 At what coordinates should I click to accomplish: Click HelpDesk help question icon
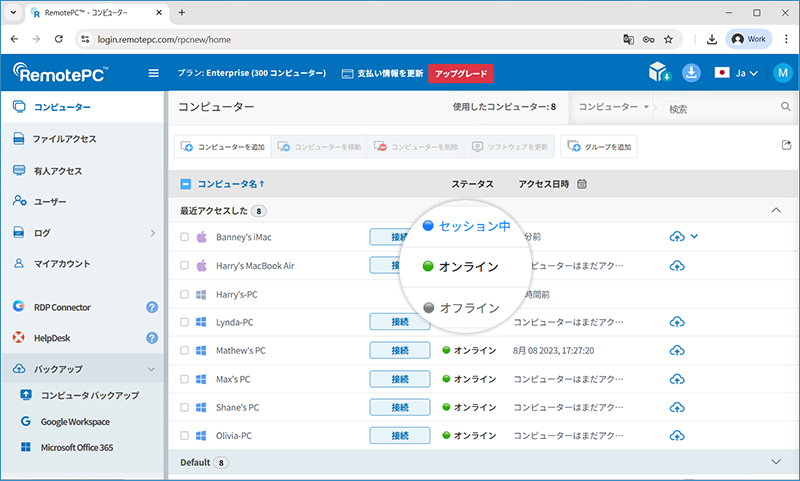[152, 338]
